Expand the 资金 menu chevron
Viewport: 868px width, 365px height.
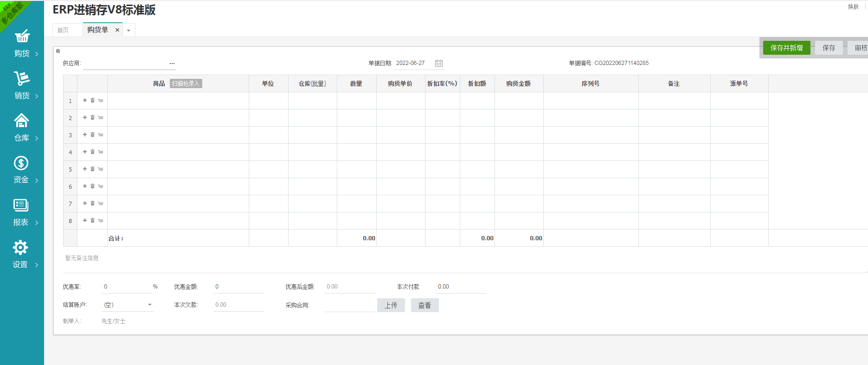tap(37, 180)
